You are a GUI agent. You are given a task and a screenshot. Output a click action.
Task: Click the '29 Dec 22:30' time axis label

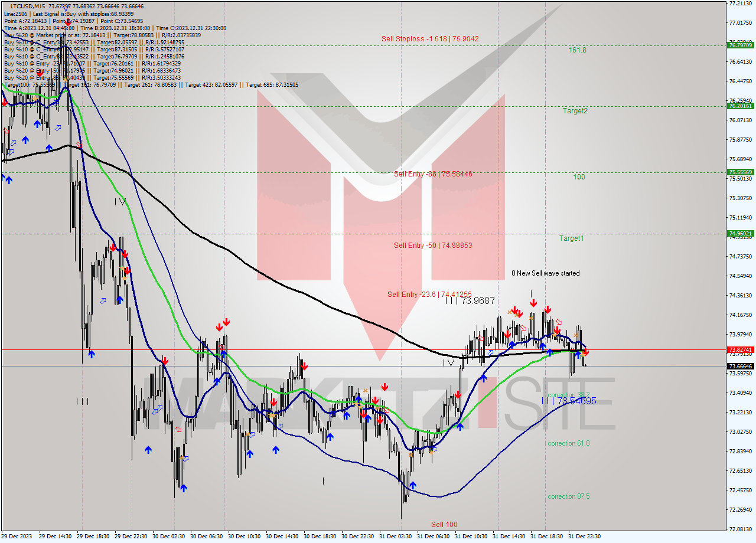click(x=131, y=537)
